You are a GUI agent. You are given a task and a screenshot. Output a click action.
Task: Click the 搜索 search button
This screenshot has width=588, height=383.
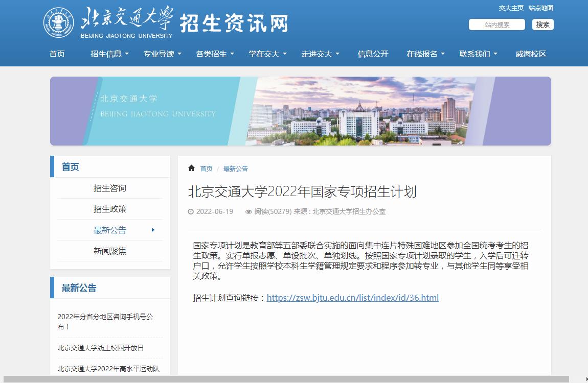pyautogui.click(x=542, y=25)
